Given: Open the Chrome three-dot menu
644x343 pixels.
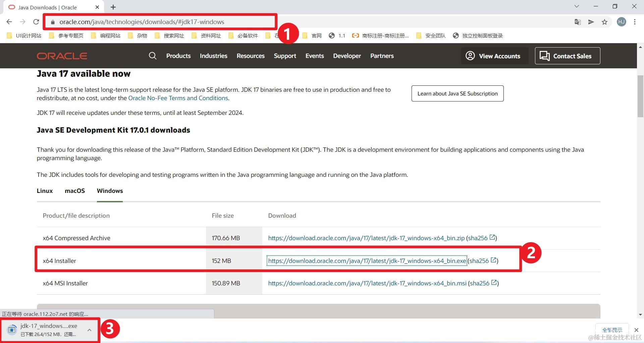Looking at the screenshot, I should (635, 22).
